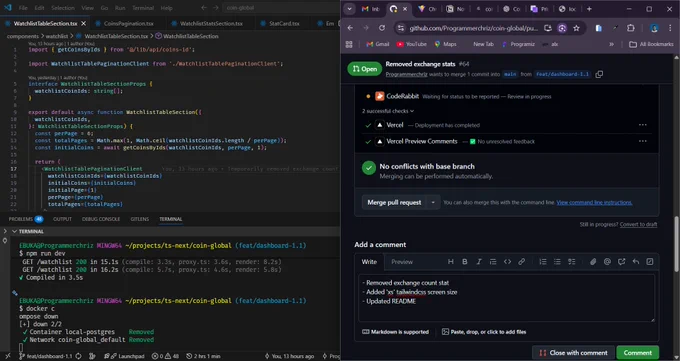Screen dimensions: 680x361
Task: Apply bold formatting in comment editor
Action: [x=464, y=262]
